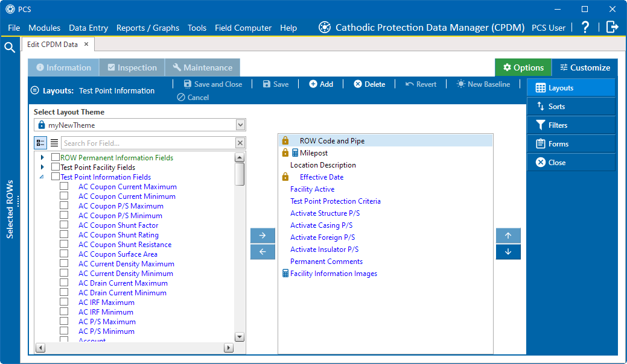Move field up in layout order

[508, 236]
